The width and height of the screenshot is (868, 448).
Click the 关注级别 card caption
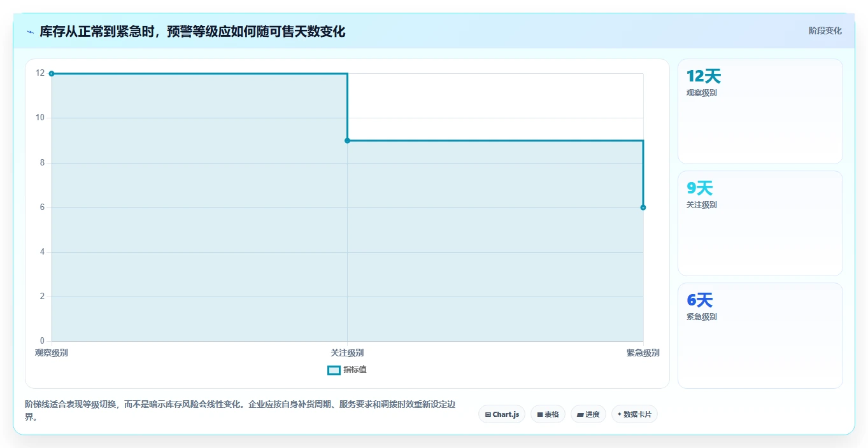point(701,205)
